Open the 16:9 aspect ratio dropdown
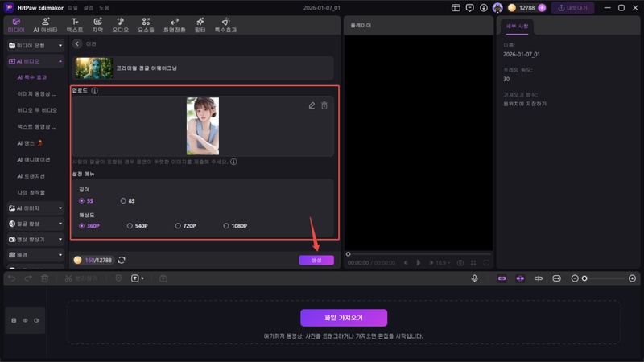The width and height of the screenshot is (644, 362). pos(443,263)
